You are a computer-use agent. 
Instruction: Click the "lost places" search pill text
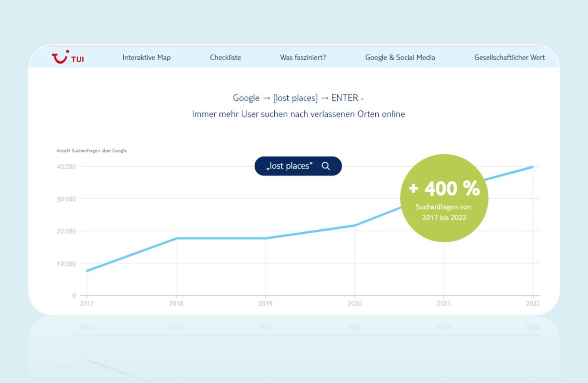tap(289, 166)
